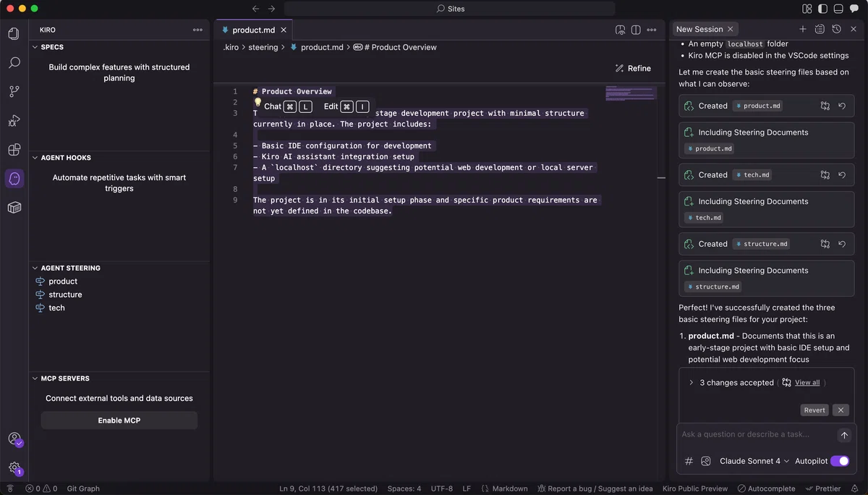Click the Enable MCP button
868x495 pixels.
click(x=119, y=420)
